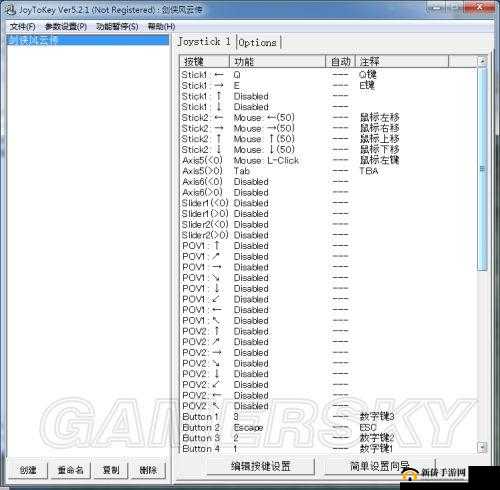Select the Button 2 Escape row
The image size is (500, 490).
328,427
